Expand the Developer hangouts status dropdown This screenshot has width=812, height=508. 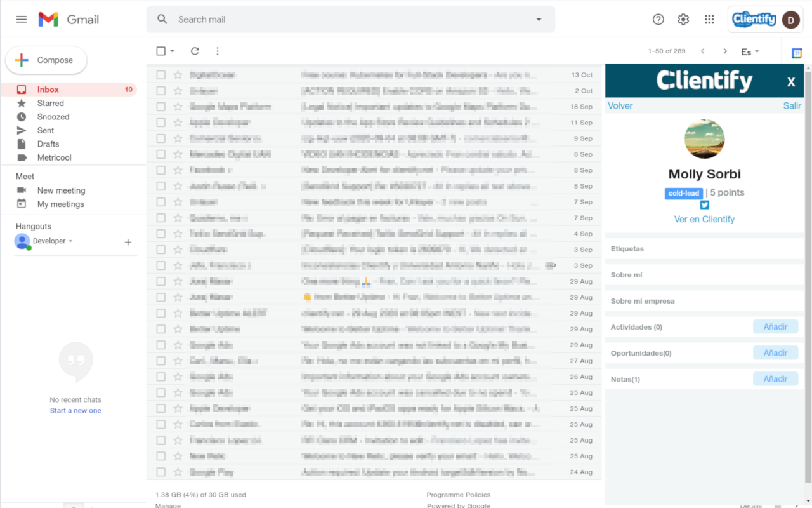(70, 241)
